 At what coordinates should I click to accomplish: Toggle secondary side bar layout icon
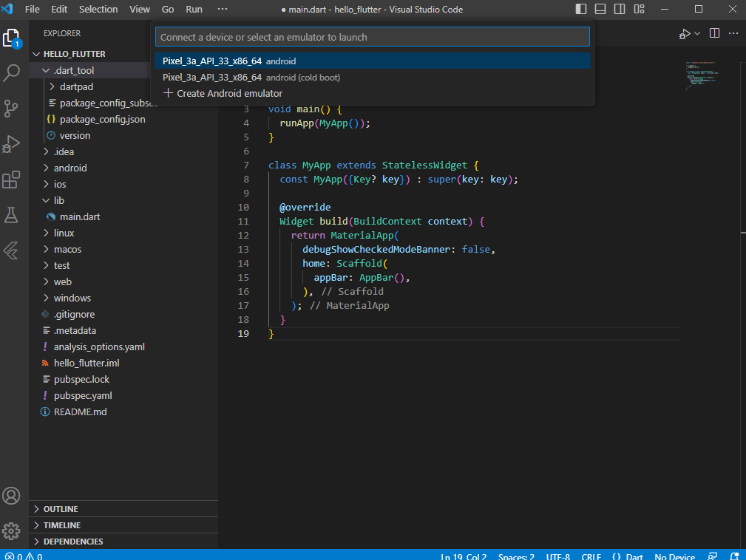pyautogui.click(x=620, y=9)
